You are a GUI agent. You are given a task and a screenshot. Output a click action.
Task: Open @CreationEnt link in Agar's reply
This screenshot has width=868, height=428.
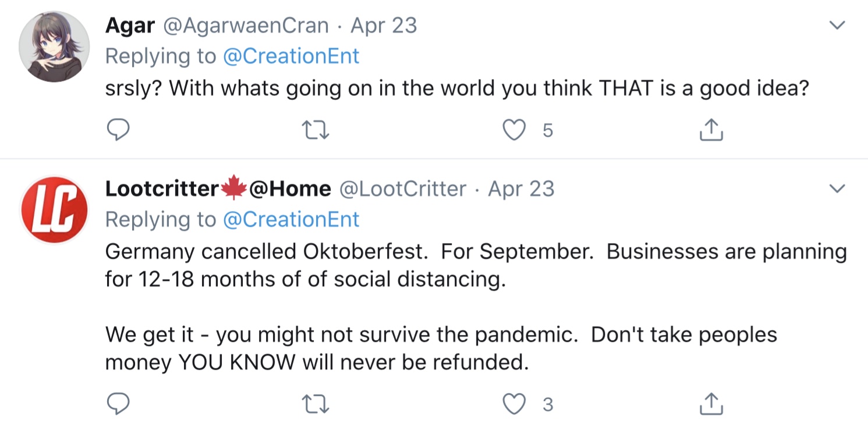click(291, 56)
